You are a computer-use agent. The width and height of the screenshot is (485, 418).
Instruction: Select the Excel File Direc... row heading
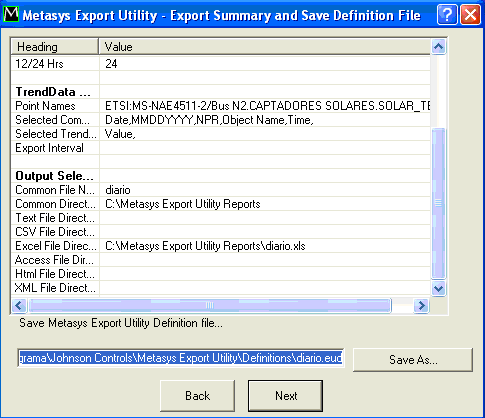pos(56,246)
